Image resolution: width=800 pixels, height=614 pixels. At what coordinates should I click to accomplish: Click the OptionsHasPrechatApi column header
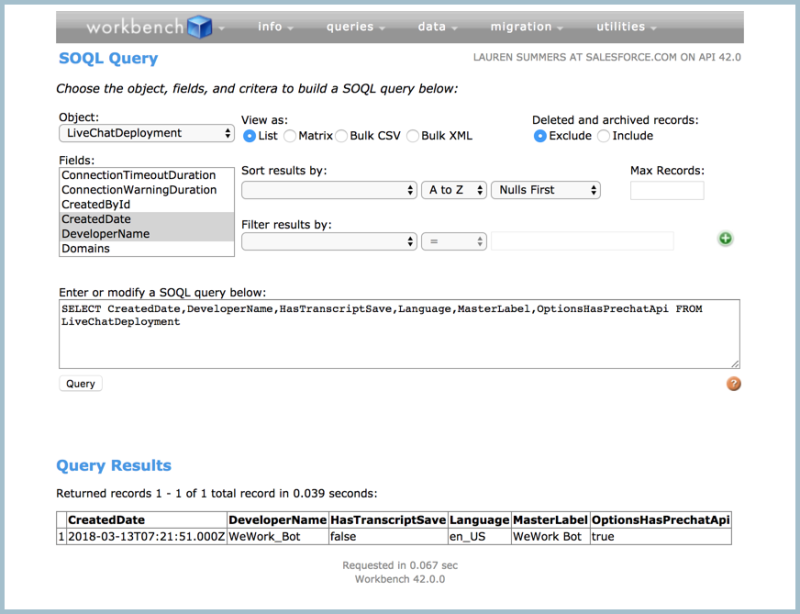point(661,520)
